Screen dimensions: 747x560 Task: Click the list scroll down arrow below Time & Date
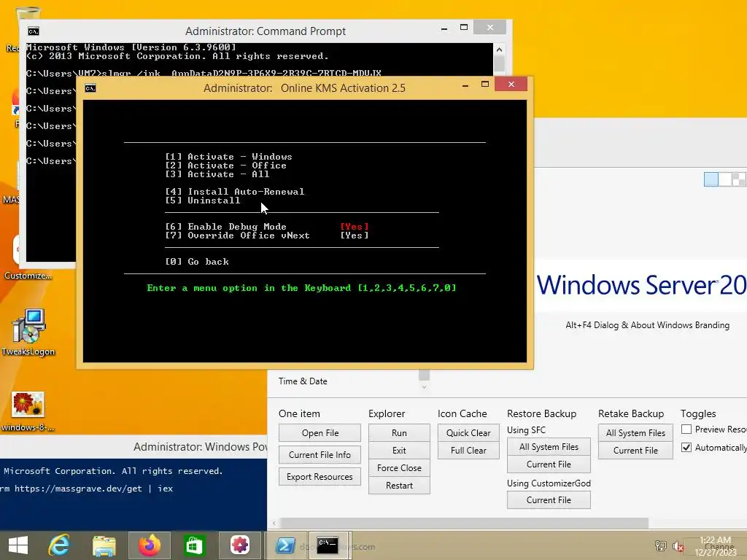424,387
